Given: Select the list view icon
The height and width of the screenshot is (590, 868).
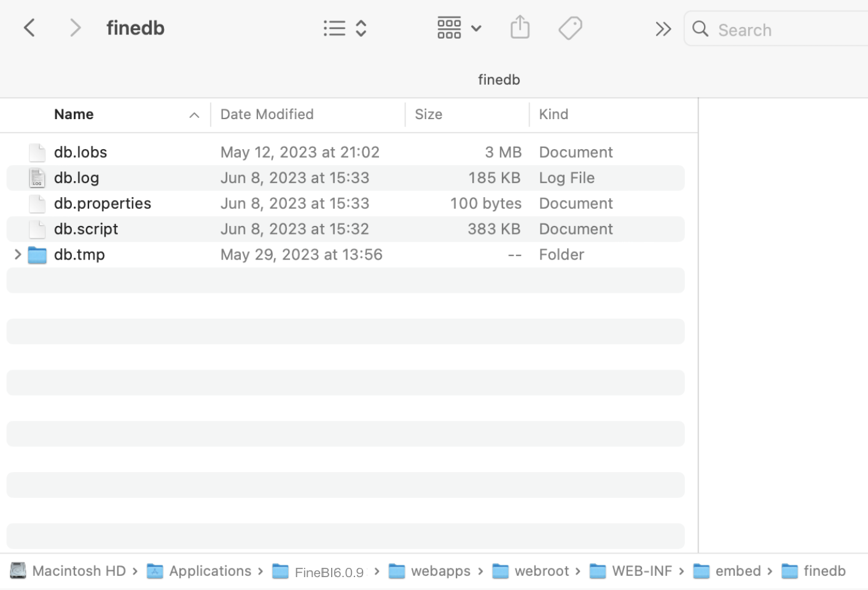Looking at the screenshot, I should (x=335, y=28).
